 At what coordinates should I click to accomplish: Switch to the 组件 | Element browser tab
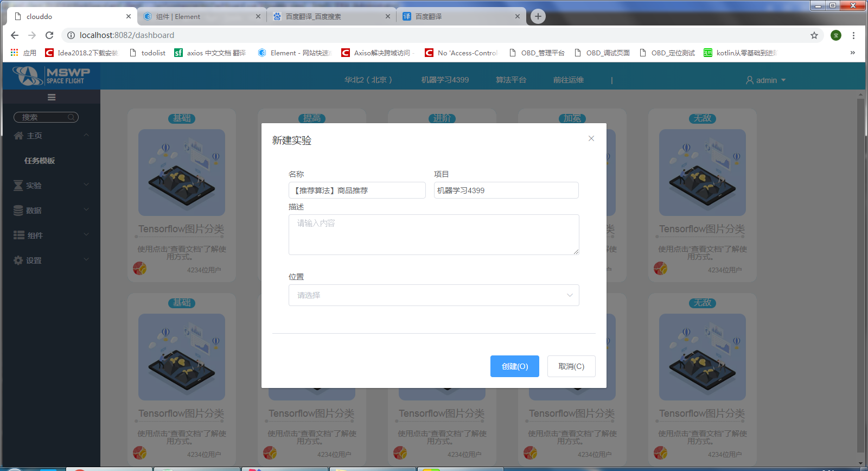(x=201, y=16)
